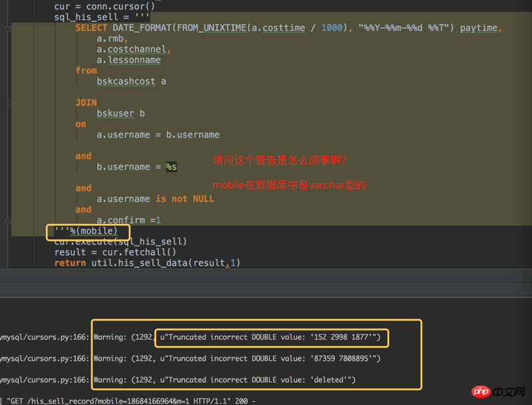Click the line 'cur = conn.cursor()'
Viewport: 532px width, 405px height.
click(104, 6)
